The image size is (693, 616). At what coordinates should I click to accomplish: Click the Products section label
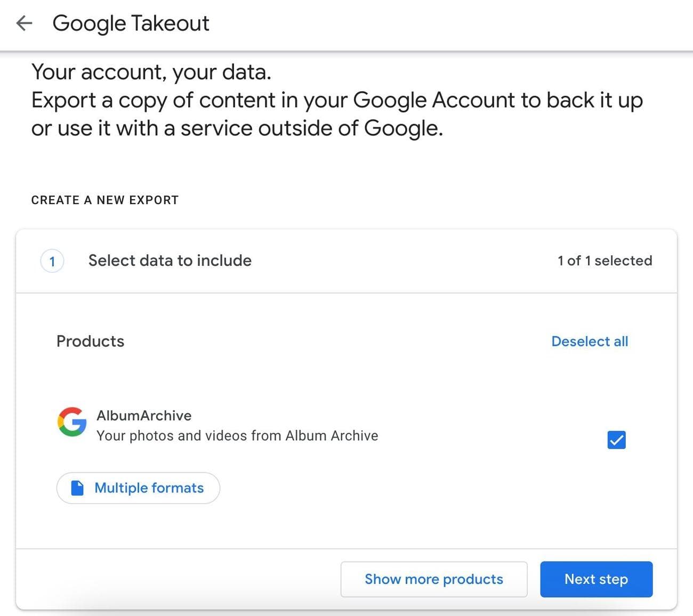tap(90, 341)
